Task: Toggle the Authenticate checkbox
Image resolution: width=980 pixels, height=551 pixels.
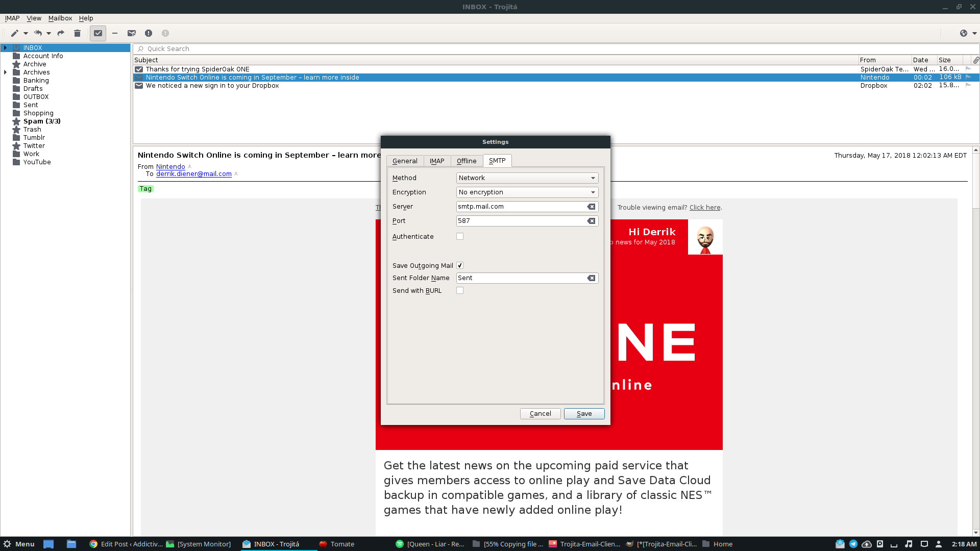Action: coord(460,236)
